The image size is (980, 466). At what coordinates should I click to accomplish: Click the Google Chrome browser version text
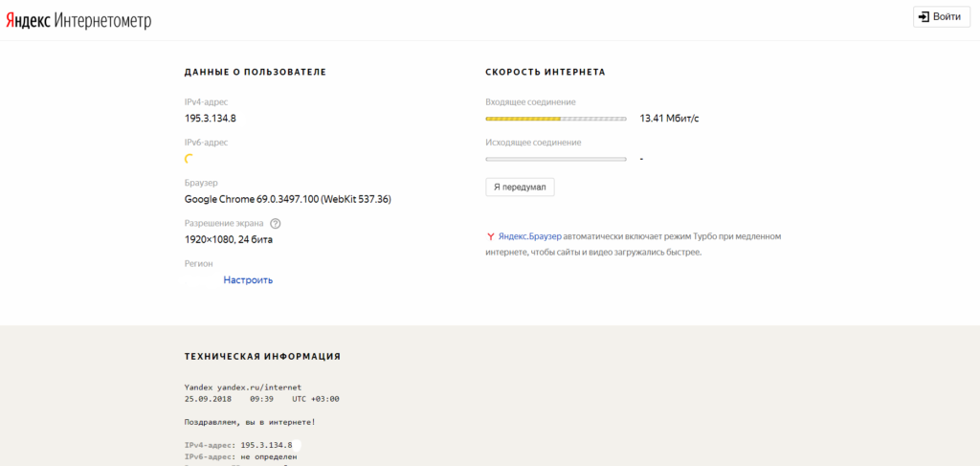(x=287, y=199)
